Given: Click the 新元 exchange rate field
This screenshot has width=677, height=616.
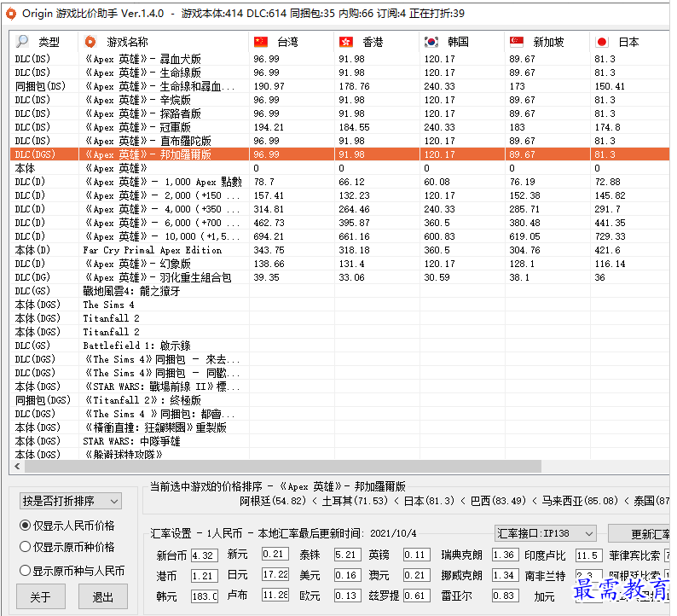Looking at the screenshot, I should [275, 554].
